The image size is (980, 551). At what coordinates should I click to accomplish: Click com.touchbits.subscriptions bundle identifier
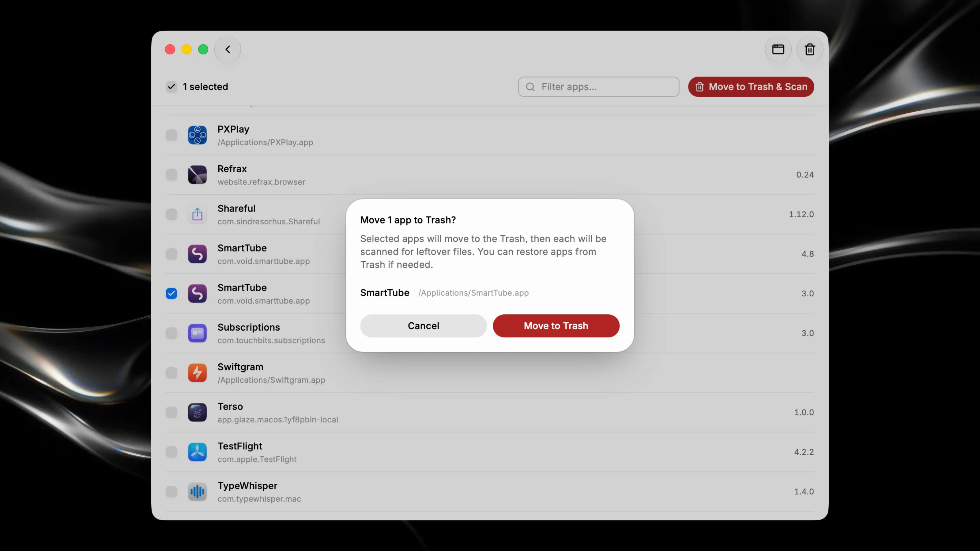[x=271, y=341]
